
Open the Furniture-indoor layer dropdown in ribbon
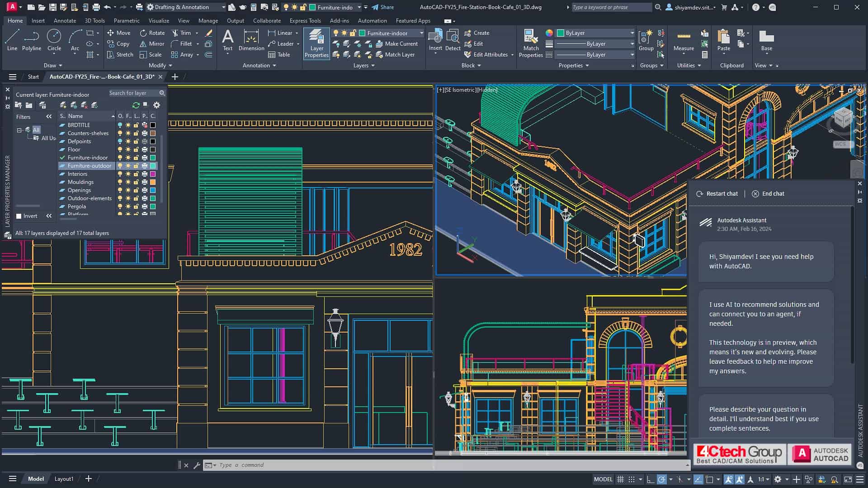point(421,33)
